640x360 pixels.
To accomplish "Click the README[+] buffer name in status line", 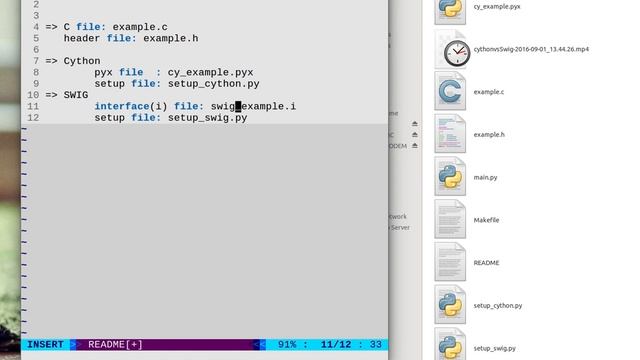I will [x=116, y=344].
